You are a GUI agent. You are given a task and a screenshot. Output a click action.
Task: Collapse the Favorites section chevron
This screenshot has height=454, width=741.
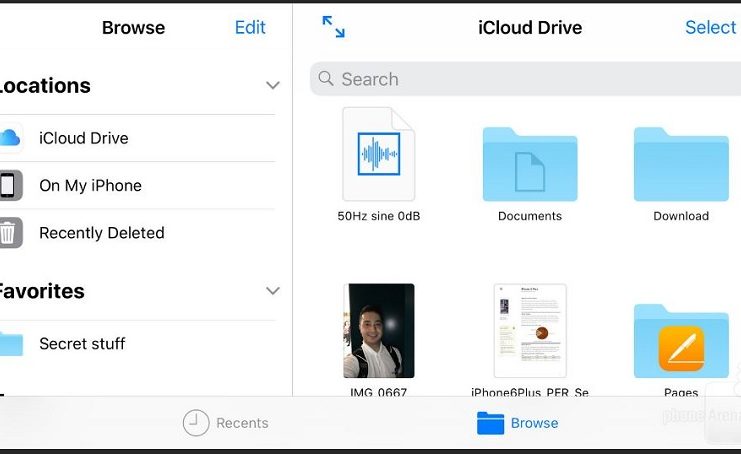tap(272, 291)
